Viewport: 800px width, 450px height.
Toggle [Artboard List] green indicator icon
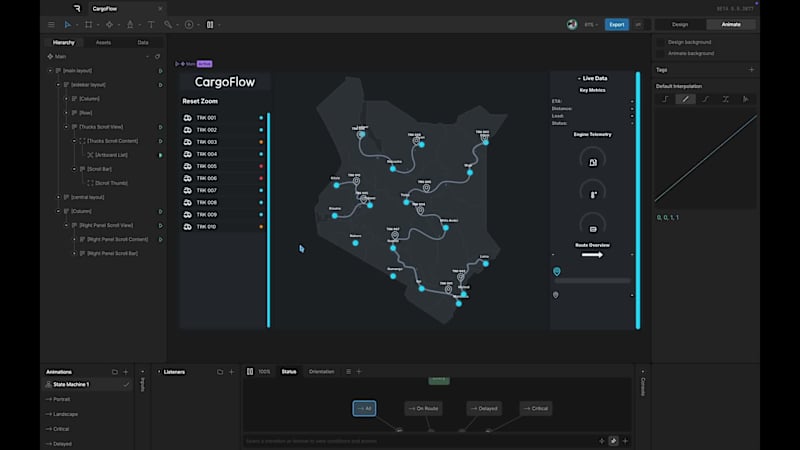click(160, 155)
